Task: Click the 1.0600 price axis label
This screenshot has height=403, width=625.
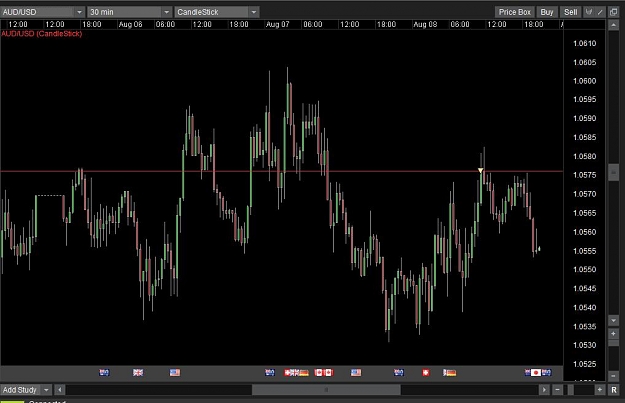Action: click(x=584, y=81)
